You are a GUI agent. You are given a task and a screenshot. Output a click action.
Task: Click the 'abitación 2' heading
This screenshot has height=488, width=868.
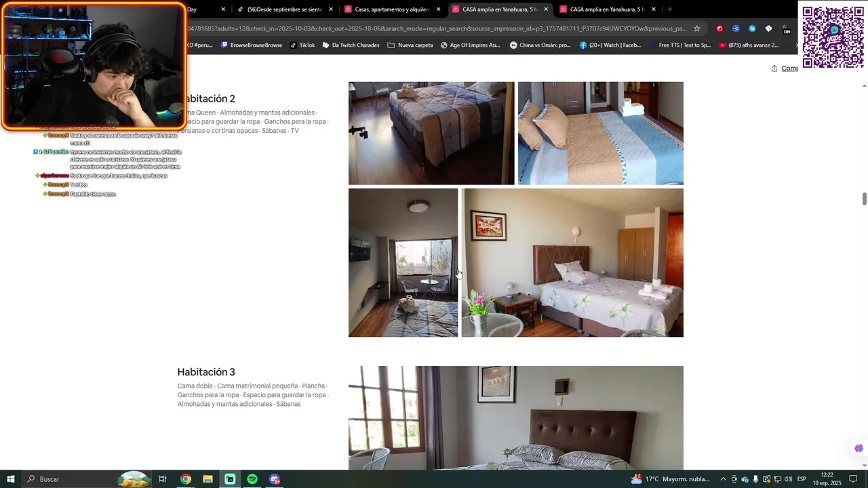210,99
